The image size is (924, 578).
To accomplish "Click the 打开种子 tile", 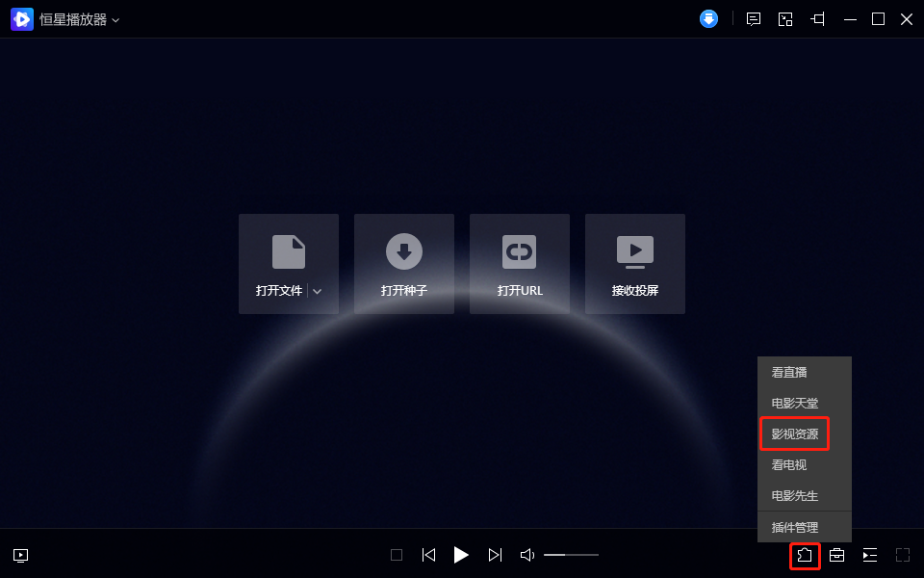I will tap(403, 264).
